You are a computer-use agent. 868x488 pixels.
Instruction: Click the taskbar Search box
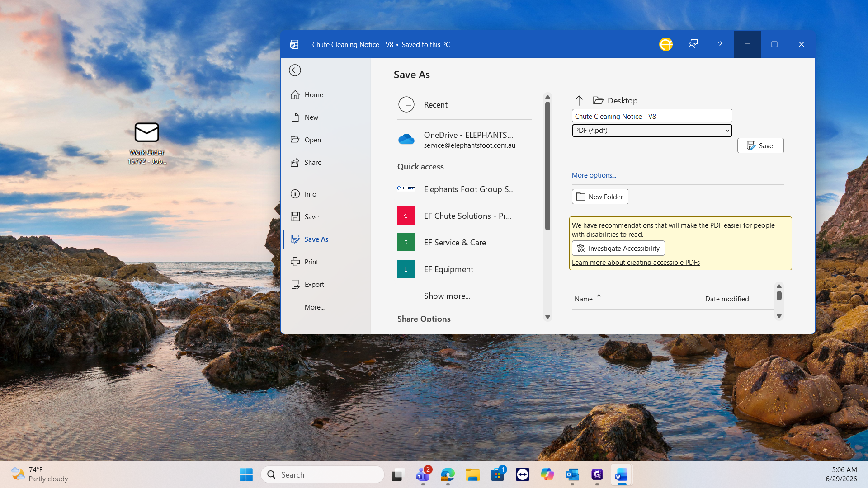coord(322,474)
